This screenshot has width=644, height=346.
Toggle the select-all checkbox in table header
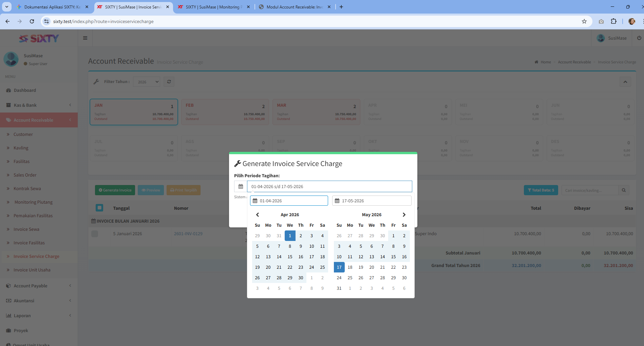click(x=99, y=208)
